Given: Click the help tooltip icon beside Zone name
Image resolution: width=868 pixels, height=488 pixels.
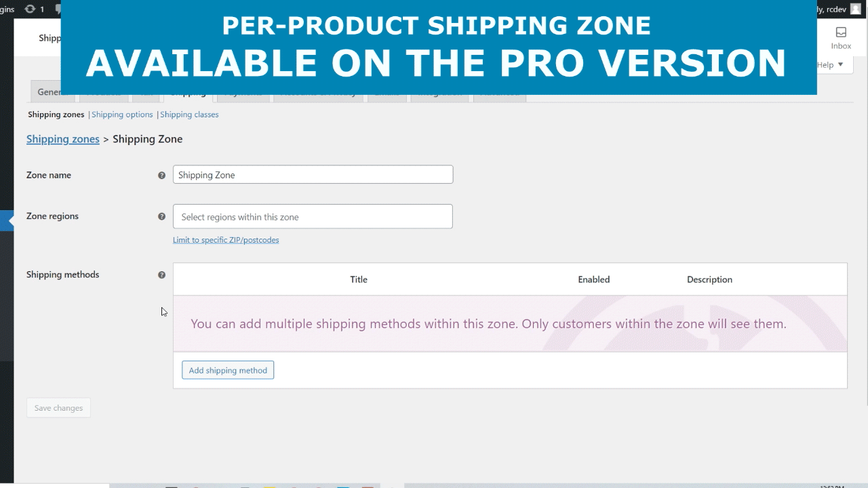Looking at the screenshot, I should pyautogui.click(x=161, y=175).
